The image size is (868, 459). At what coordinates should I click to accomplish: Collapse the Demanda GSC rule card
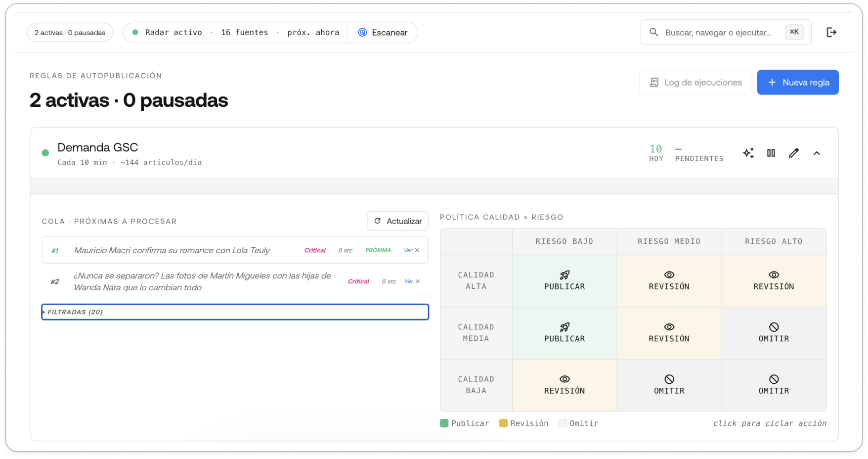(817, 153)
